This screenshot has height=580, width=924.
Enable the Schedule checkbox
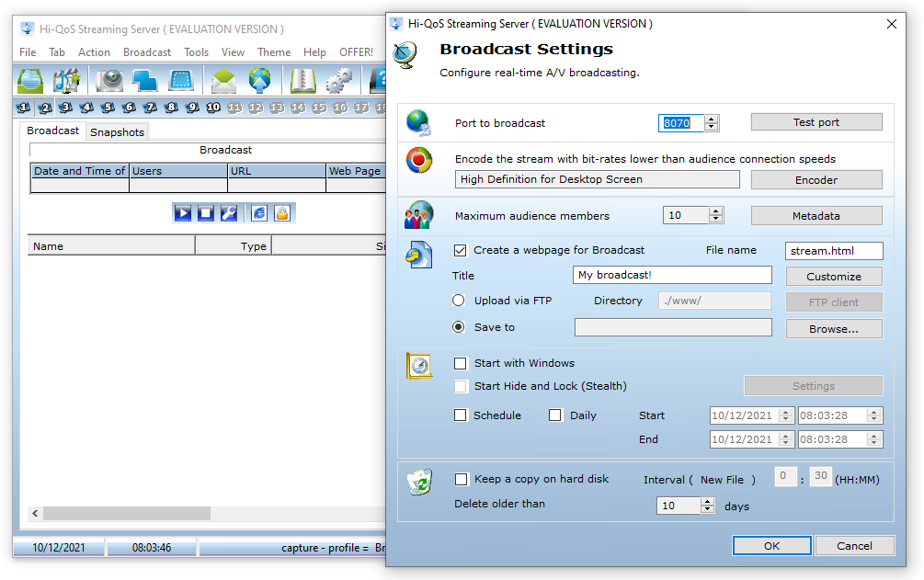461,415
